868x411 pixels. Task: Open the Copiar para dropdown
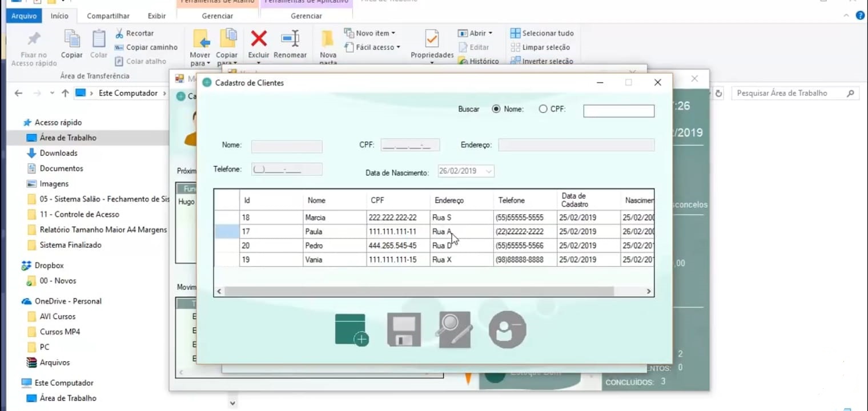tap(227, 59)
